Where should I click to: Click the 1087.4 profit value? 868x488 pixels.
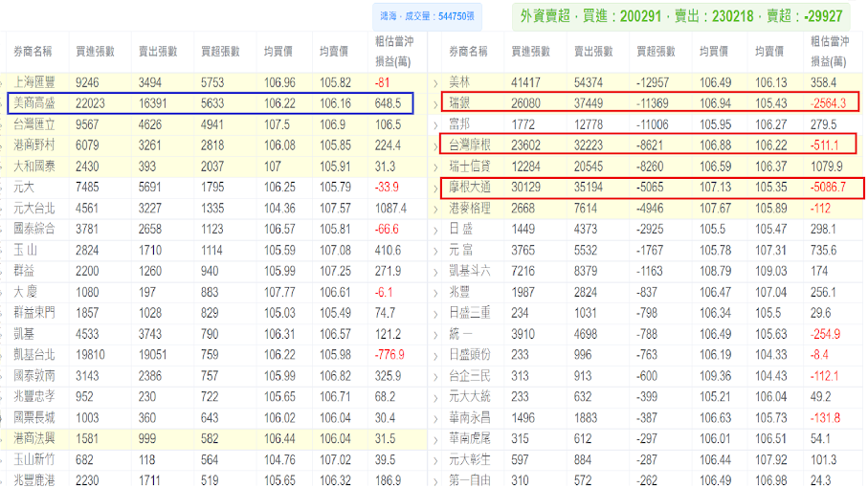pyautogui.click(x=390, y=208)
